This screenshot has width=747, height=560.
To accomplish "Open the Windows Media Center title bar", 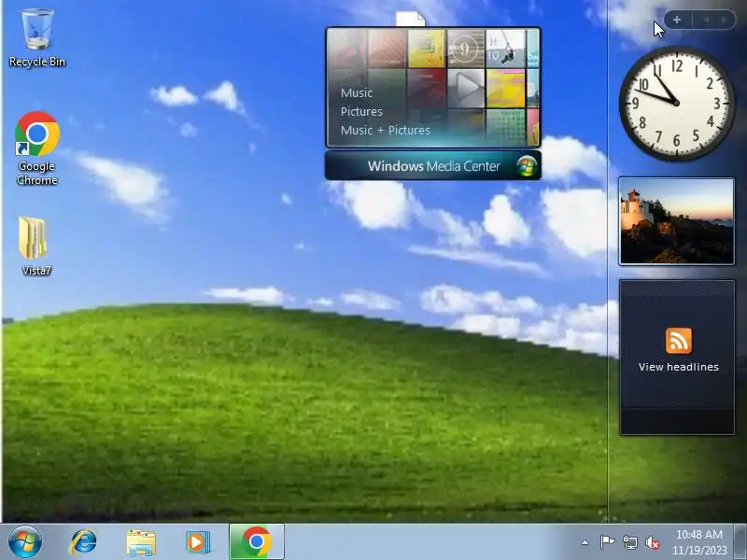I will pyautogui.click(x=432, y=166).
